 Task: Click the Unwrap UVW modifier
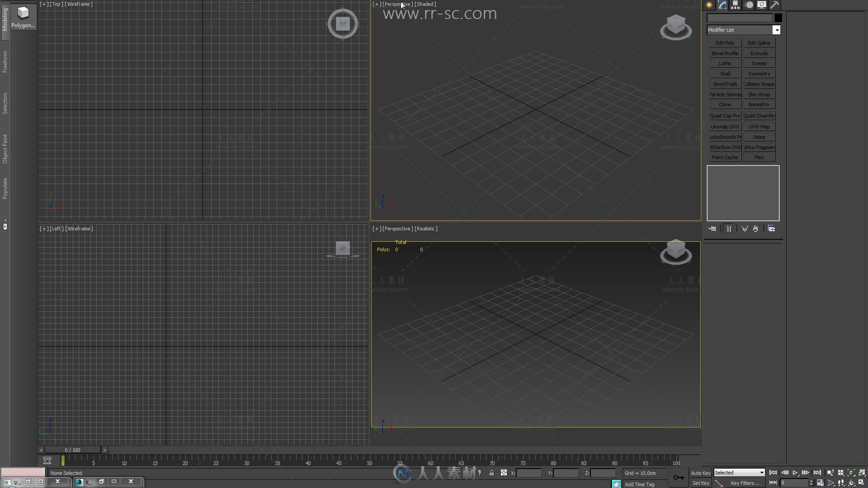pos(725,127)
